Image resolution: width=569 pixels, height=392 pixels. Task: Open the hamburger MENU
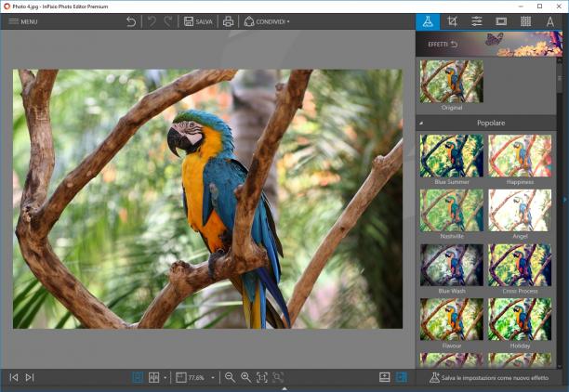pos(23,21)
